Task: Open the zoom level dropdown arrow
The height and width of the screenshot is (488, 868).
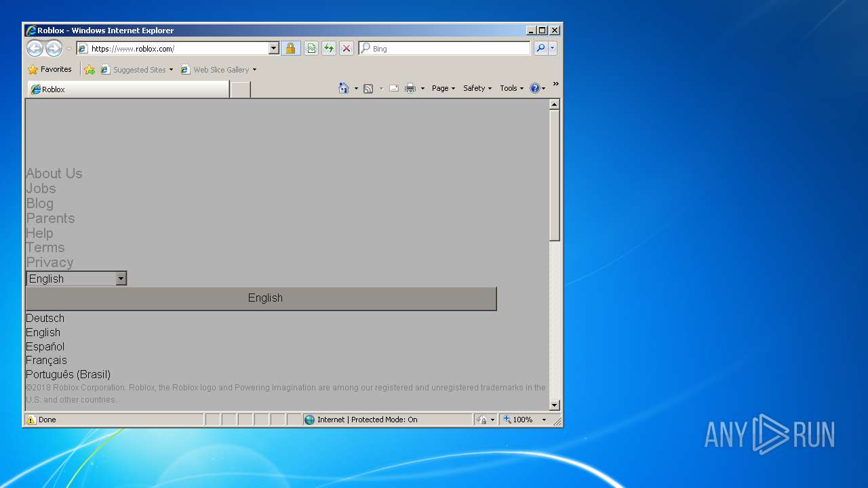Action: click(544, 420)
